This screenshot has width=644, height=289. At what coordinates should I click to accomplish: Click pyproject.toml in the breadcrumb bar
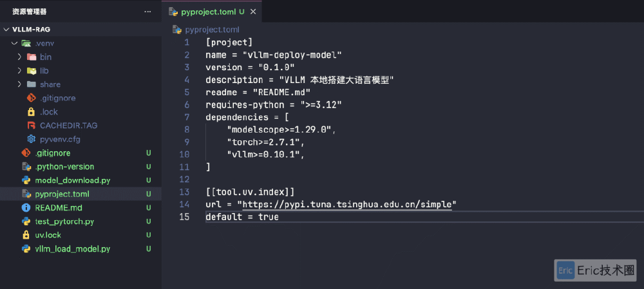pos(212,30)
